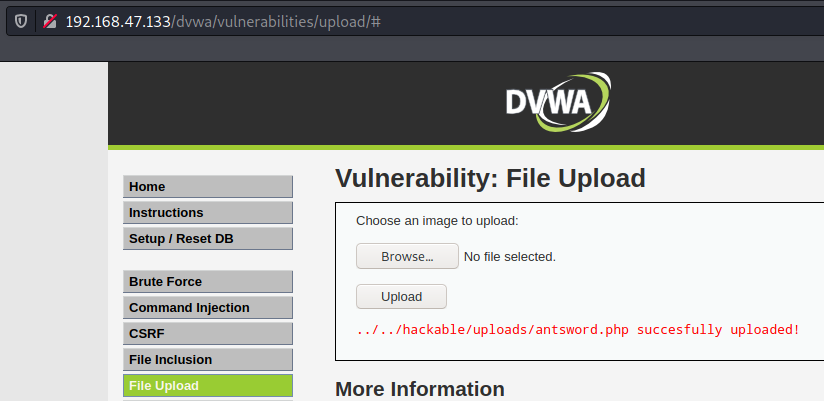Image resolution: width=824 pixels, height=401 pixels.
Task: Open File Inclusion vulnerability
Action: tap(207, 360)
